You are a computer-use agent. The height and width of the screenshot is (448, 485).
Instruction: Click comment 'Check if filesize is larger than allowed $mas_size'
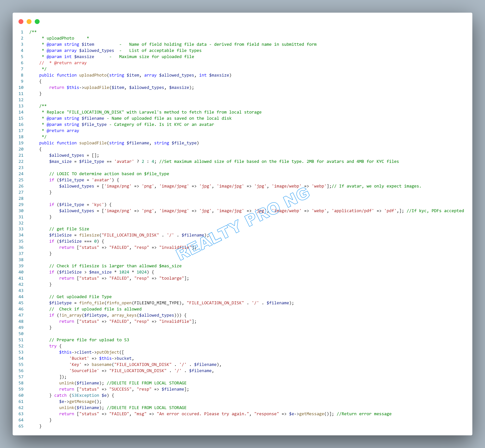click(119, 266)
